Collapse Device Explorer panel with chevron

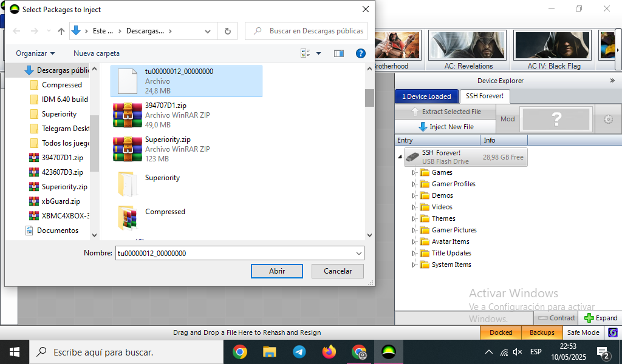point(612,81)
